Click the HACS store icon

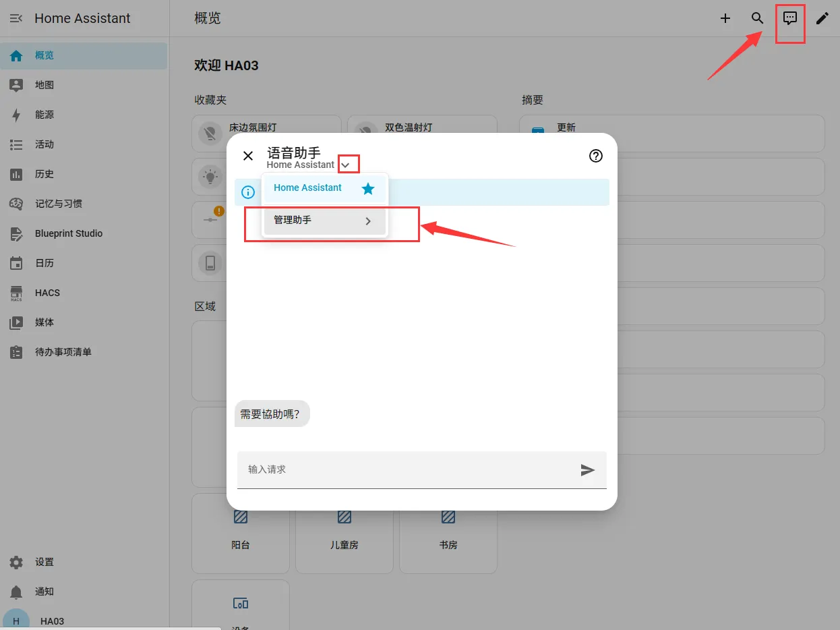pos(16,293)
